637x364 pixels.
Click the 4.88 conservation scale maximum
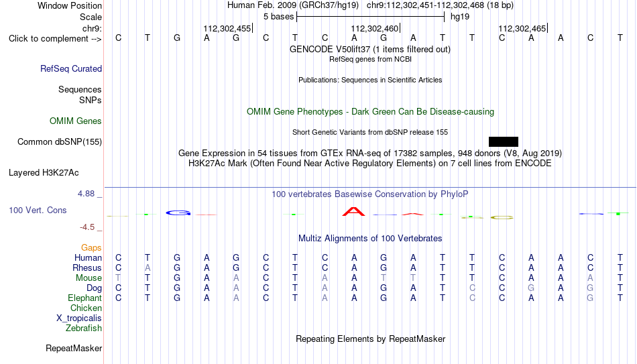coord(86,194)
